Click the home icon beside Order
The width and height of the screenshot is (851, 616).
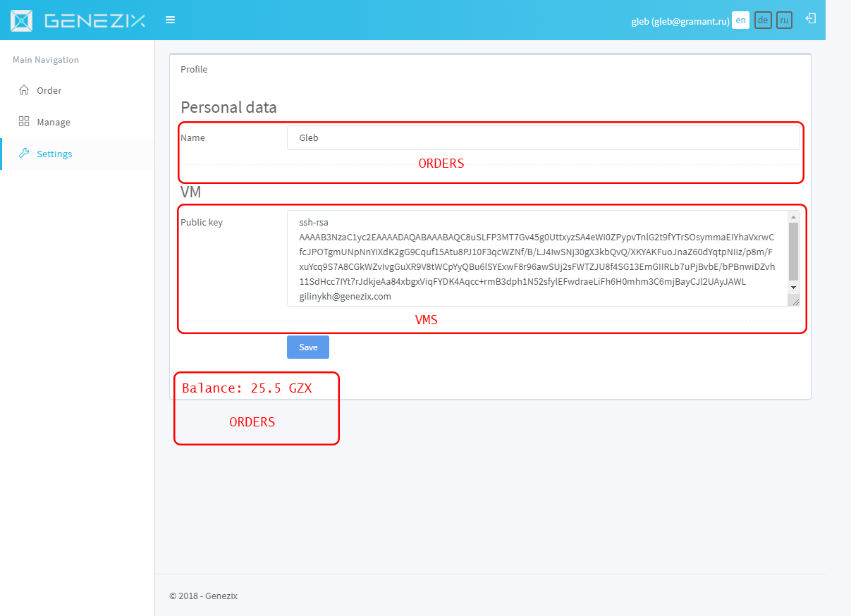pos(24,90)
